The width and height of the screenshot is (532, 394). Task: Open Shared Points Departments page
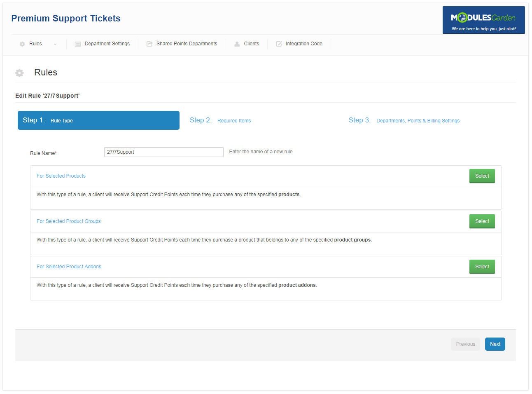click(x=187, y=44)
